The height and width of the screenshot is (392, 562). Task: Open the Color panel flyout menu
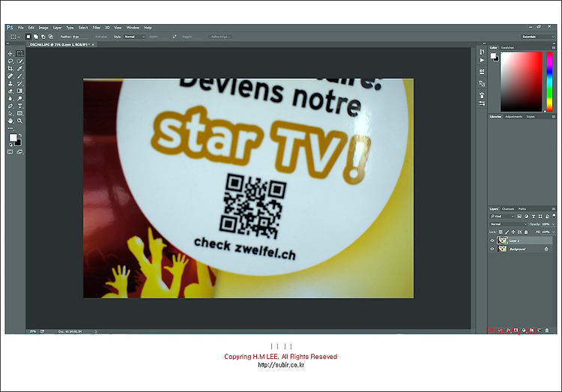[554, 47]
